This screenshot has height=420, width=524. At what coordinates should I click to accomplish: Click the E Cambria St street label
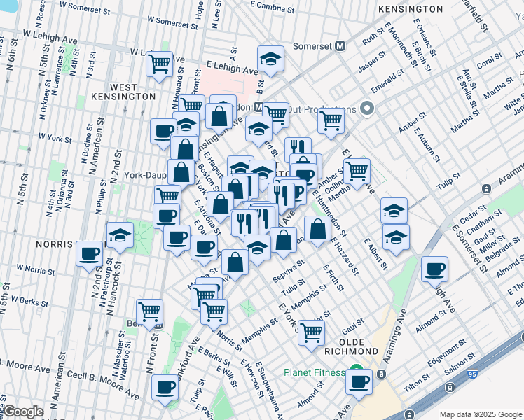click(x=272, y=7)
